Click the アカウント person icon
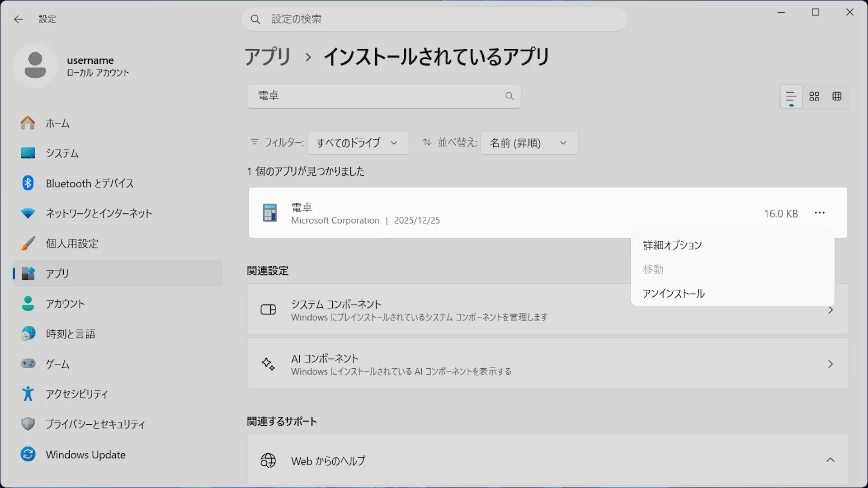The image size is (868, 488). click(28, 304)
